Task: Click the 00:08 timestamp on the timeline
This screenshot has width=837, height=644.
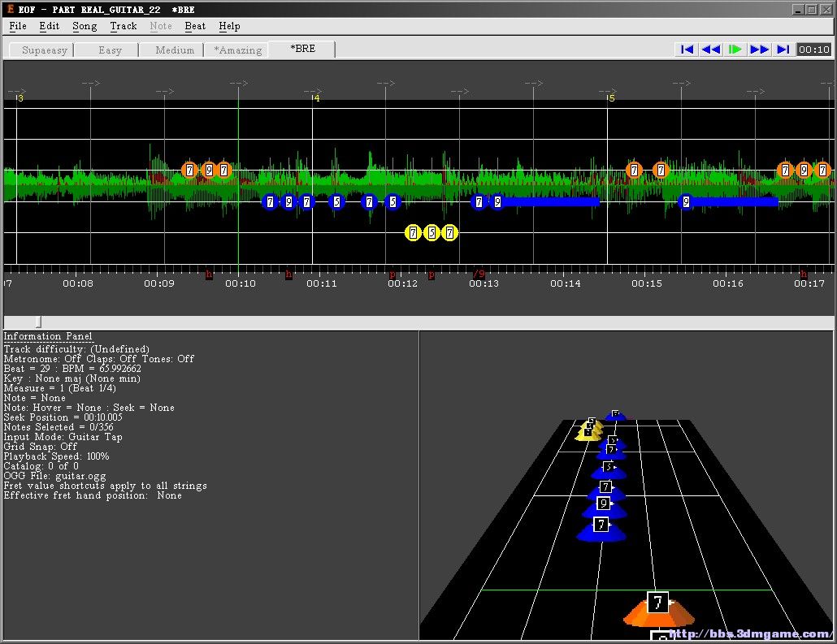Action: pos(78,283)
